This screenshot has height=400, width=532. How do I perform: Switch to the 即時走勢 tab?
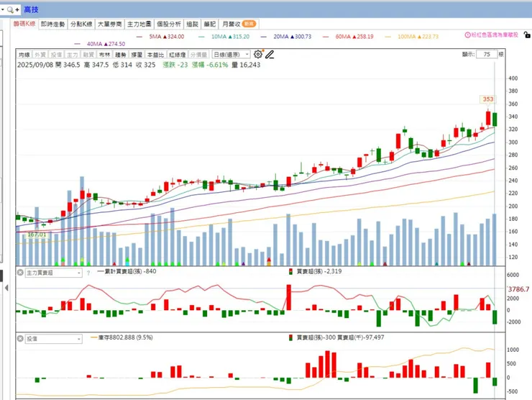tap(52, 24)
